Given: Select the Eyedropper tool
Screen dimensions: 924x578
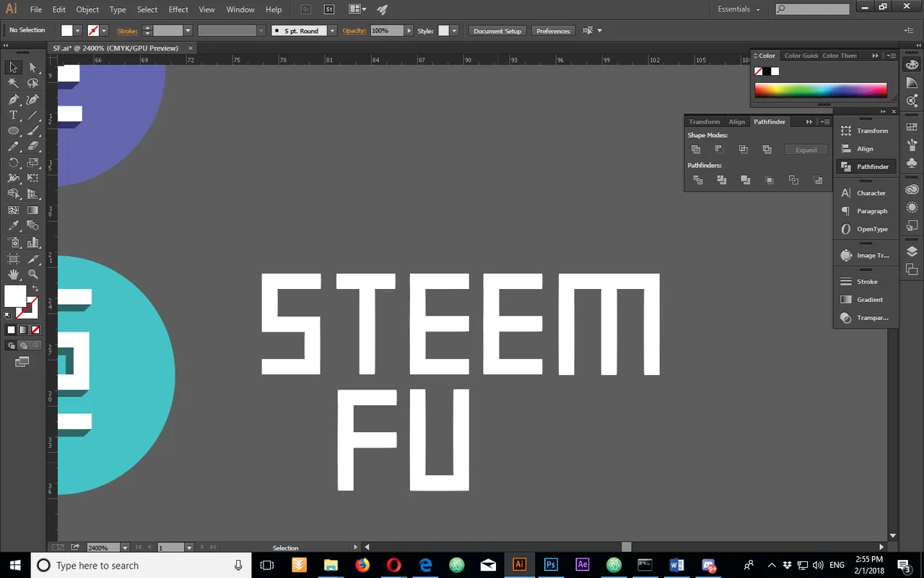Looking at the screenshot, I should [x=13, y=226].
